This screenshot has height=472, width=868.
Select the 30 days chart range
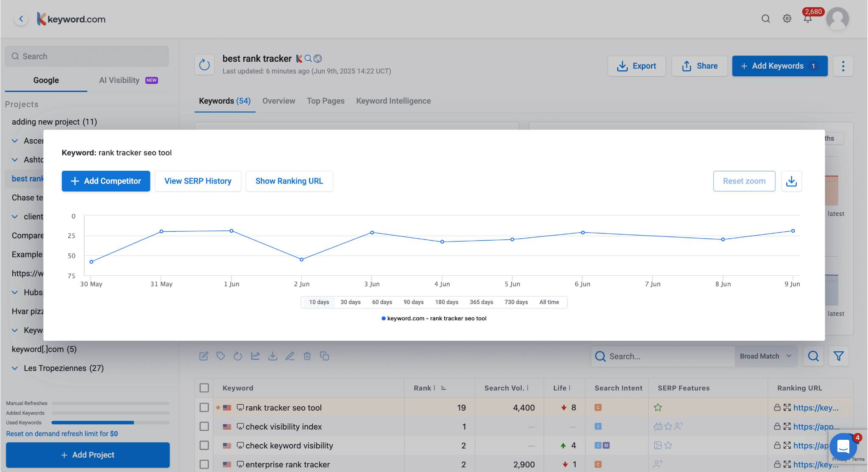tap(350, 302)
